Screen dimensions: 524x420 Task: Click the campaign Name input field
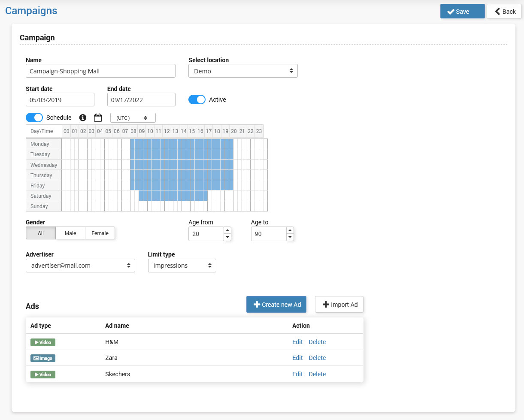click(100, 71)
